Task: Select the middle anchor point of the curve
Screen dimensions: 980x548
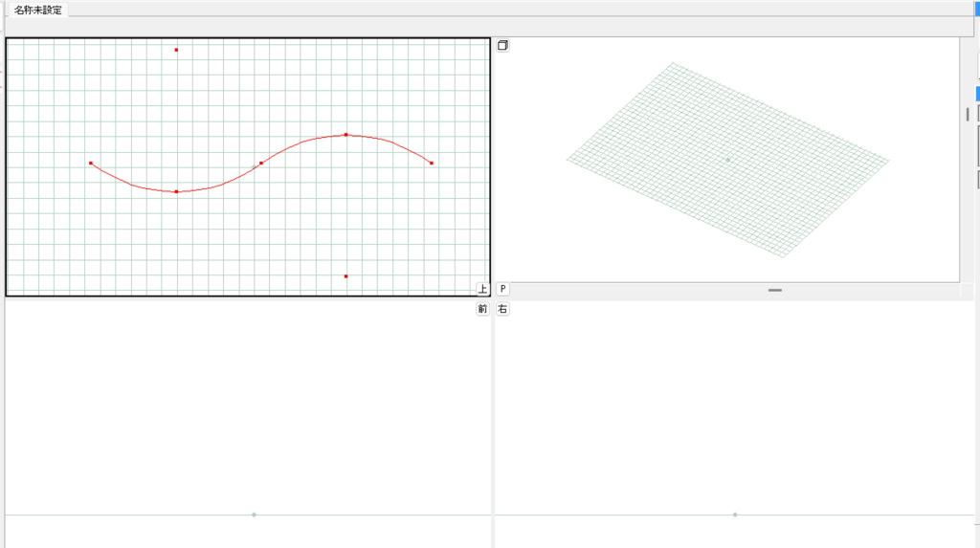Action: 261,164
